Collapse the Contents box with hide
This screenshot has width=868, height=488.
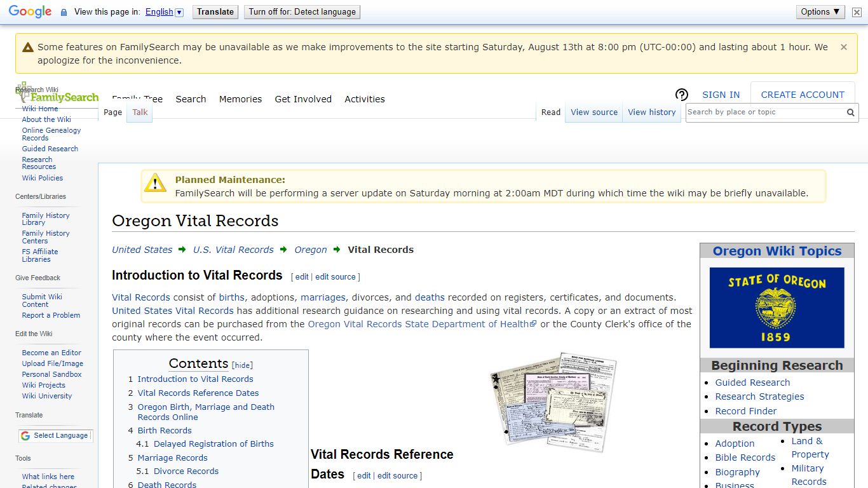click(x=242, y=365)
